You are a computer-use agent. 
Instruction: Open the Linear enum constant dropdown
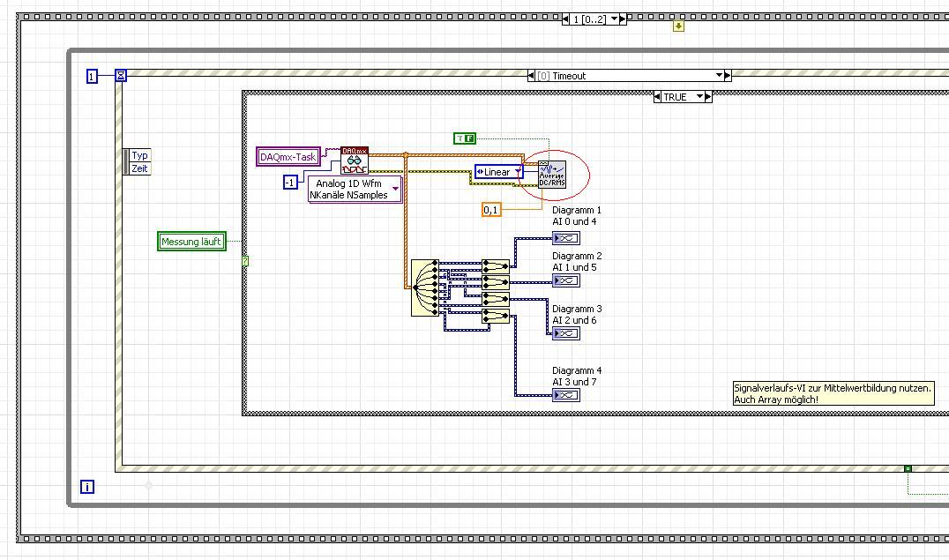518,172
